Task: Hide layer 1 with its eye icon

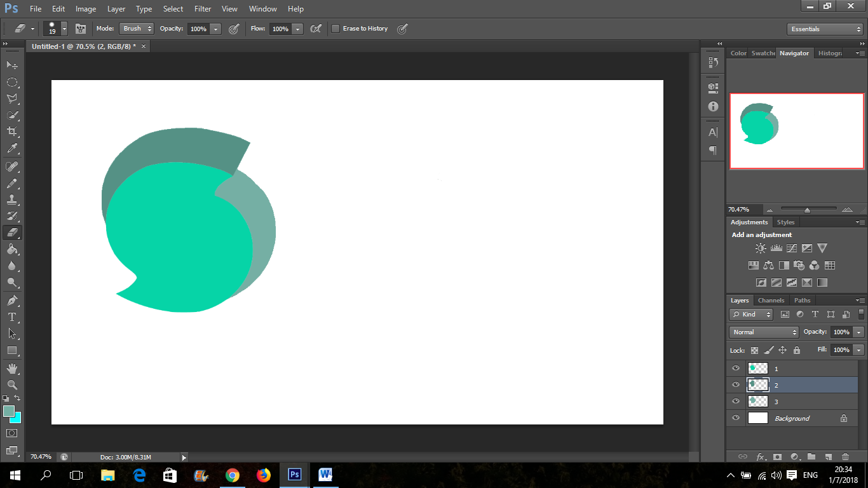Action: click(x=736, y=368)
